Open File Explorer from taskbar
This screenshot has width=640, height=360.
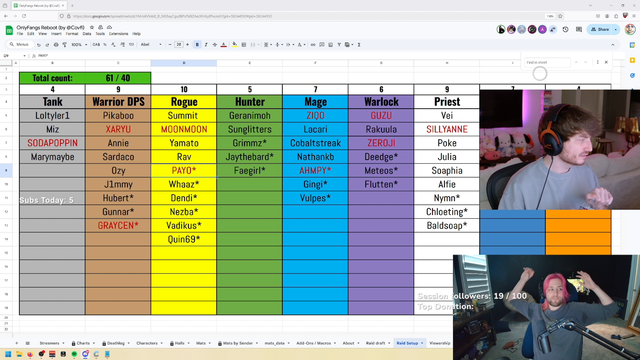tap(19, 354)
